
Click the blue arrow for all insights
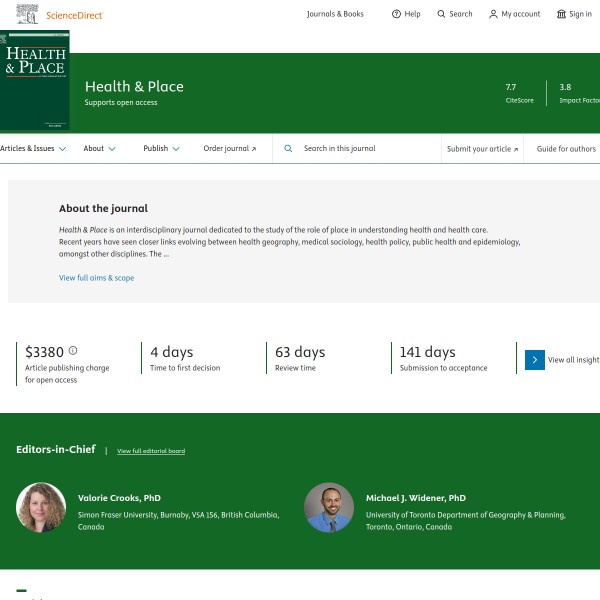coord(535,360)
